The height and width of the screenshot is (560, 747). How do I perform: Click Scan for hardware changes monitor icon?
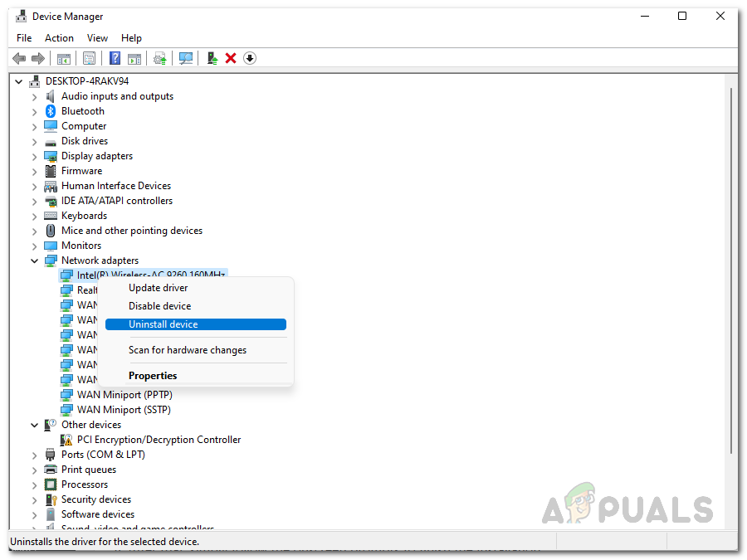[x=186, y=59]
